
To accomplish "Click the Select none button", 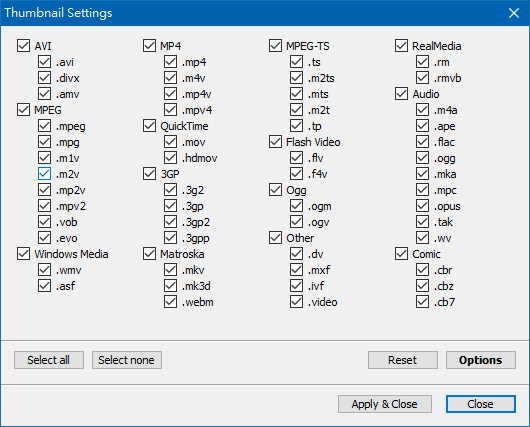I will (127, 360).
